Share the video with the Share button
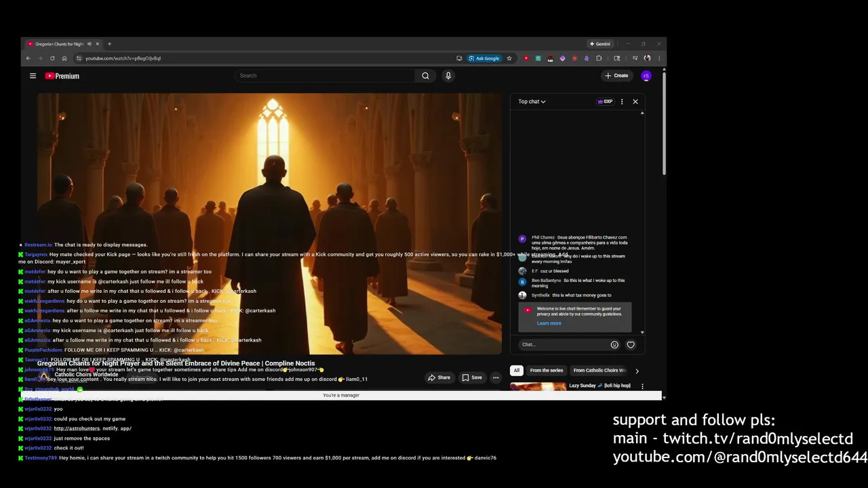 [x=438, y=378]
